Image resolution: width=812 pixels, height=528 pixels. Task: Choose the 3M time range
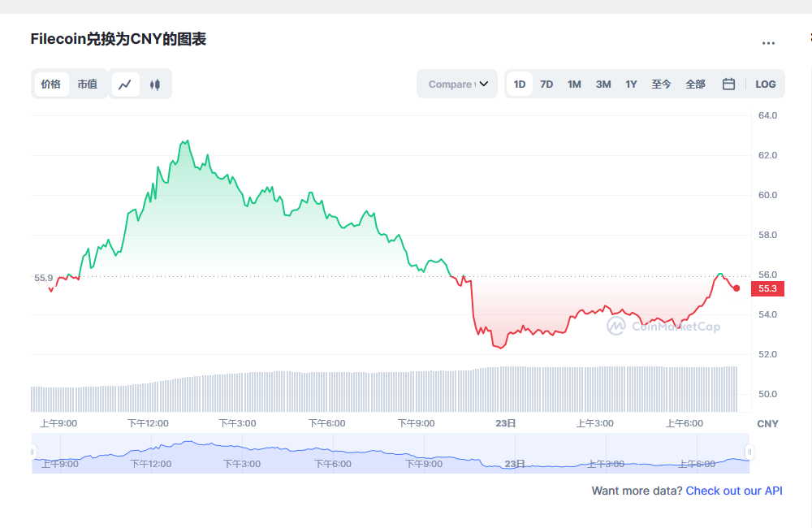point(603,84)
